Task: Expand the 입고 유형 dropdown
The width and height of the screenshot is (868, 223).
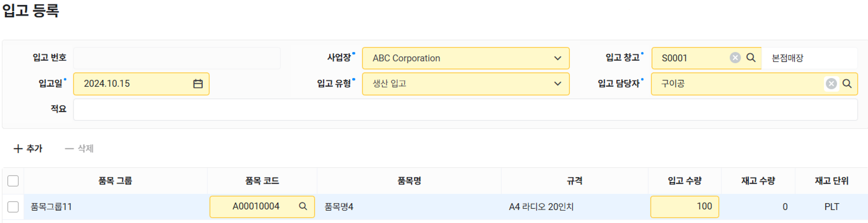Action: pos(558,84)
